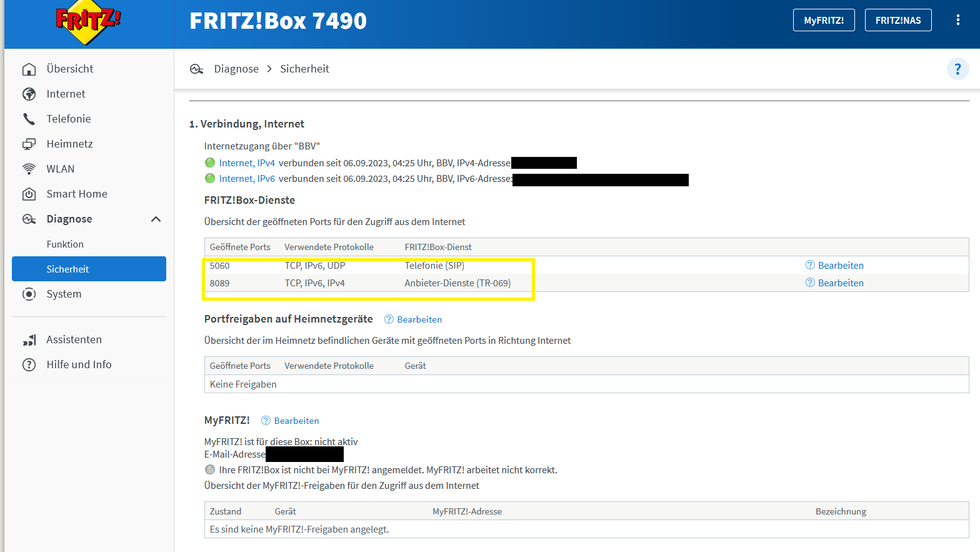Collapse the Diagnose menu chevron

click(156, 219)
